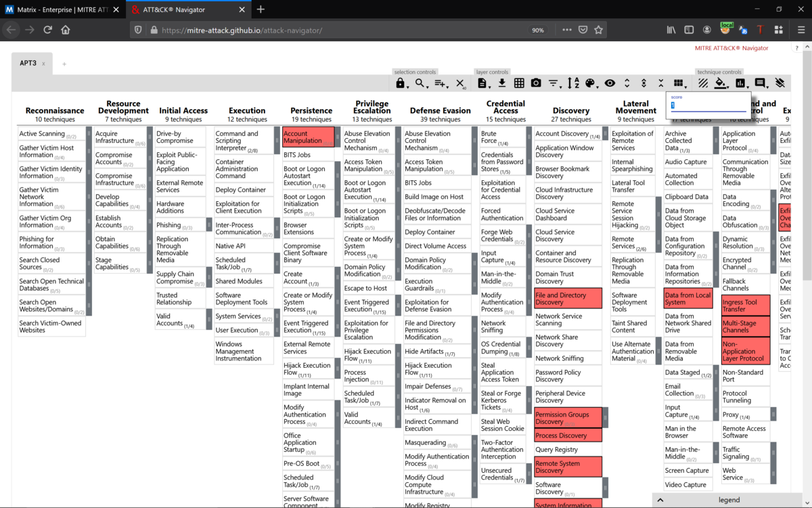Select the Native API technique

tap(244, 246)
